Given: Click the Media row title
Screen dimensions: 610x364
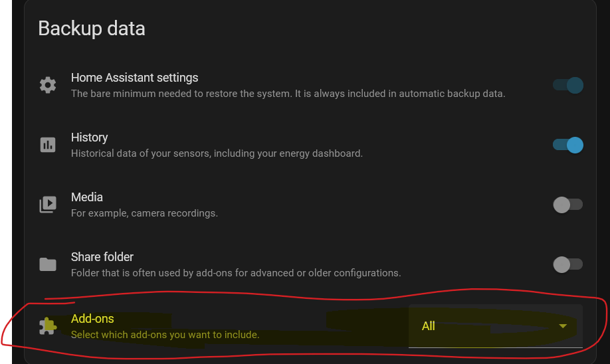Looking at the screenshot, I should point(87,197).
